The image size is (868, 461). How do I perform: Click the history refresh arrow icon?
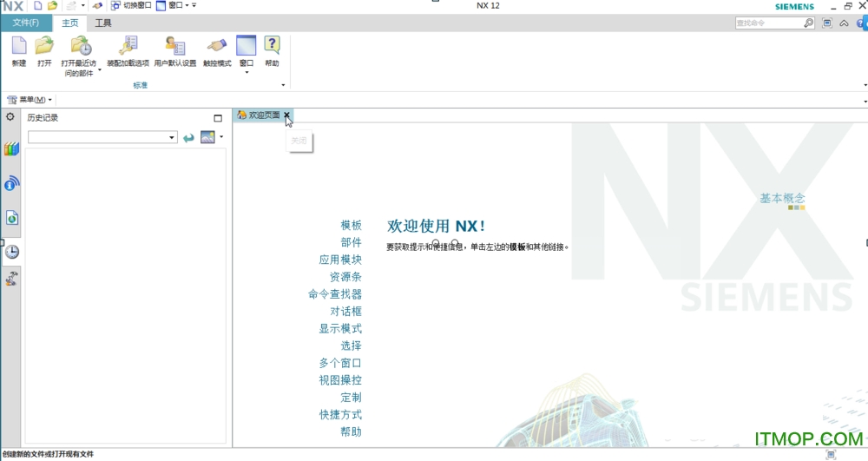click(188, 137)
